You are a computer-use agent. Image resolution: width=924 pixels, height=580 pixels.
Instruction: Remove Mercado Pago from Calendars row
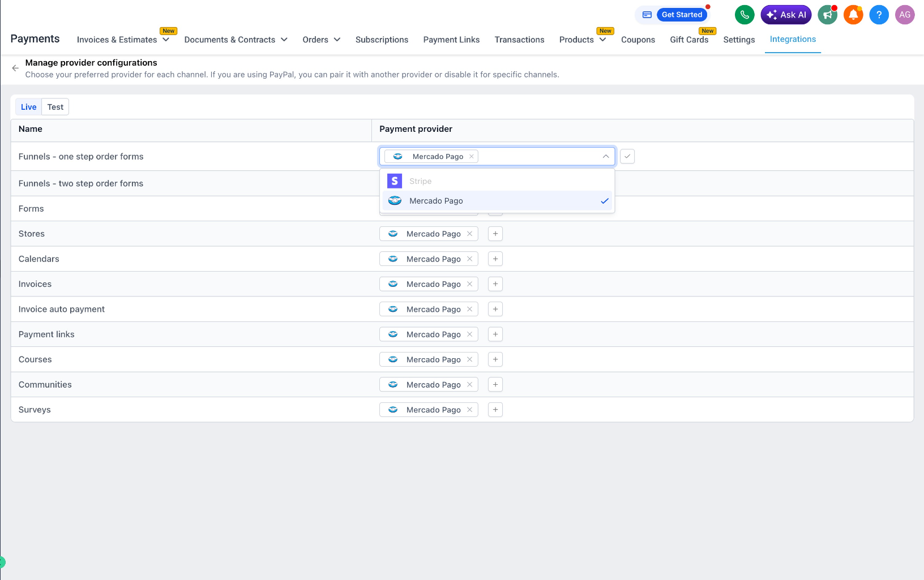469,259
